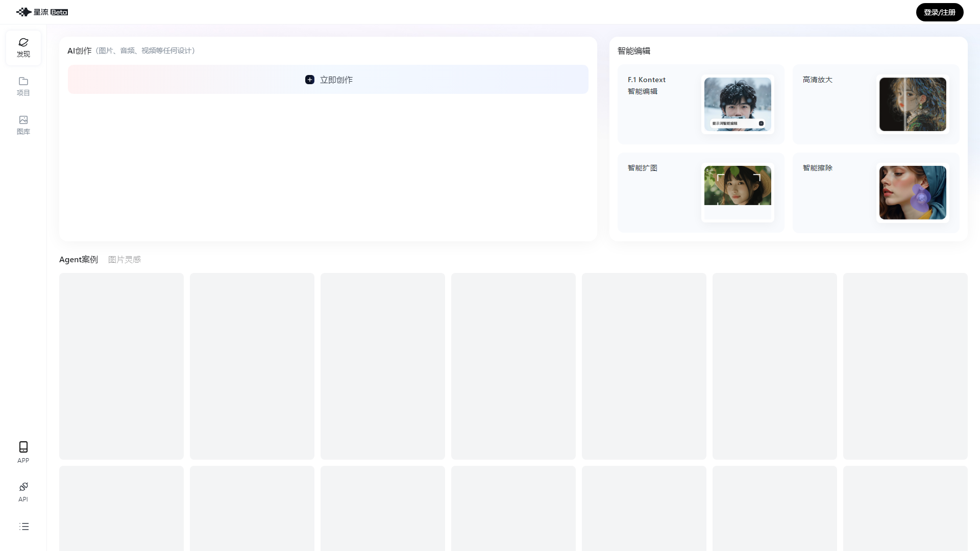Switch to the 图片灵感 tab
This screenshot has width=980, height=551.
click(x=125, y=260)
